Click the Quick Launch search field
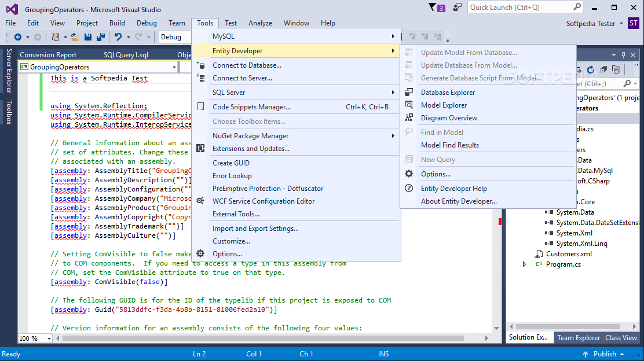 [x=525, y=8]
